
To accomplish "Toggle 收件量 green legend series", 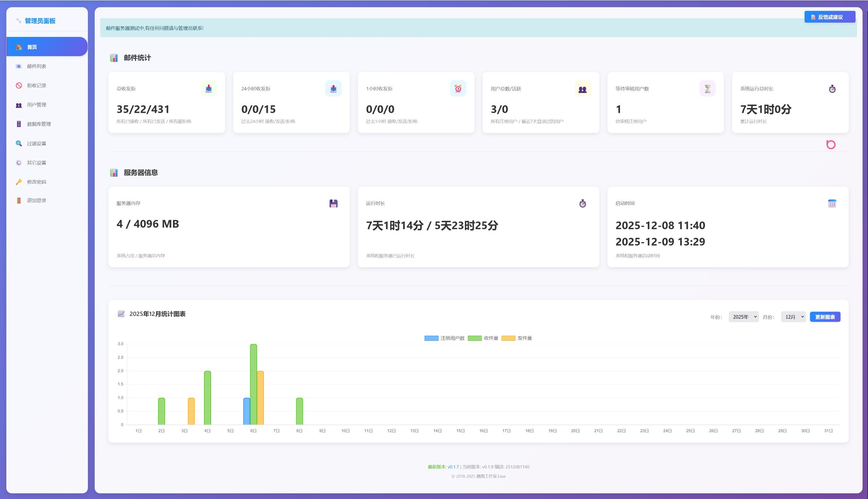I will pyautogui.click(x=483, y=338).
